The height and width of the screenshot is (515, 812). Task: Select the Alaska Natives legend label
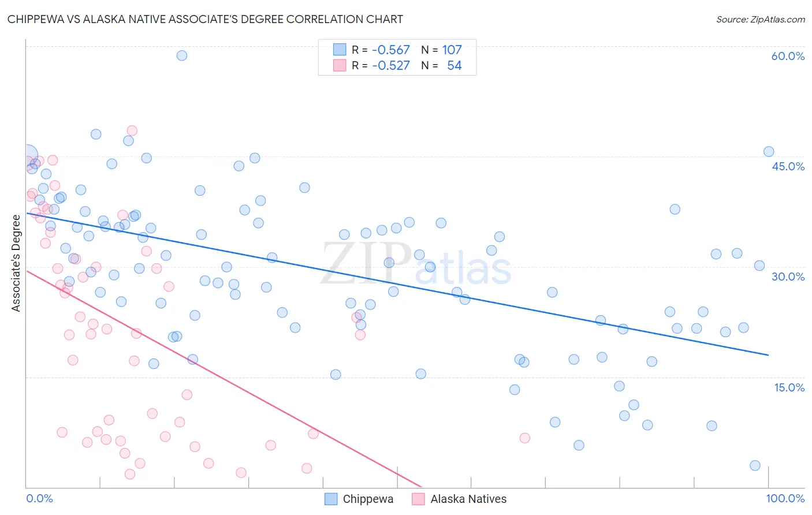pos(468,499)
